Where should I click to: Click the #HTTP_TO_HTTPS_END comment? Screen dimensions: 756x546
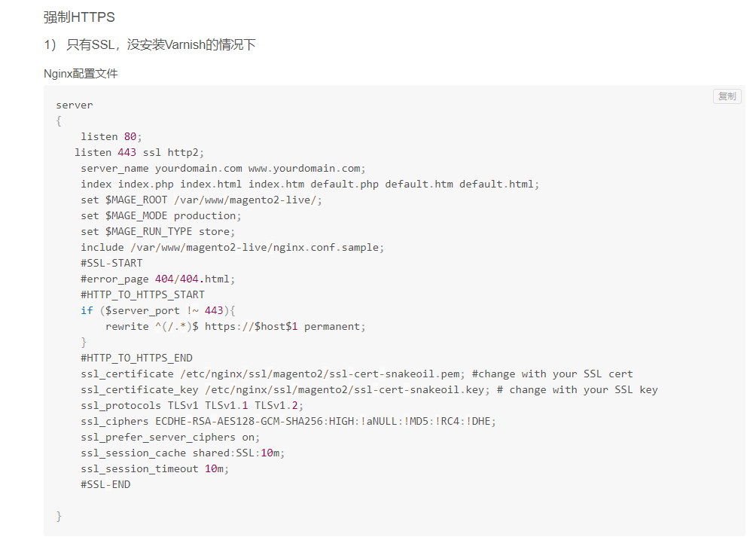click(x=137, y=358)
